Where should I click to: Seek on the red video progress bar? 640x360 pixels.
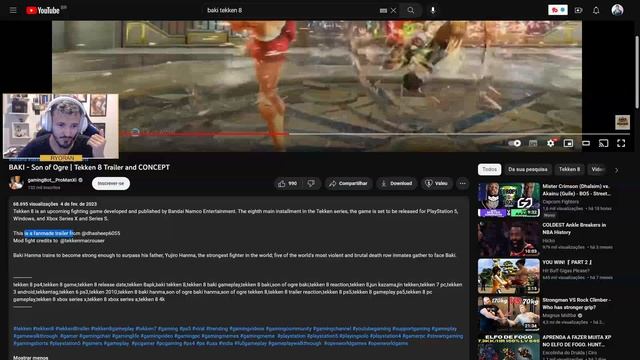pos(204,133)
